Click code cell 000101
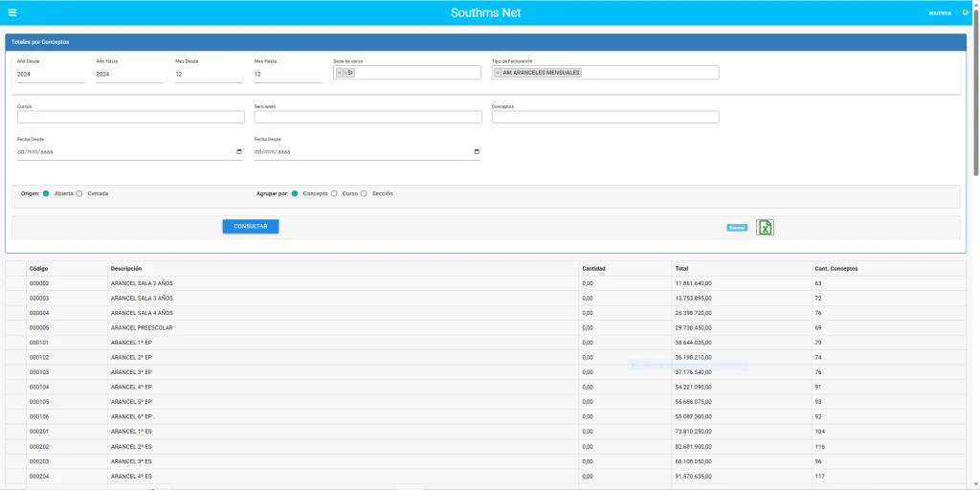 [x=38, y=343]
